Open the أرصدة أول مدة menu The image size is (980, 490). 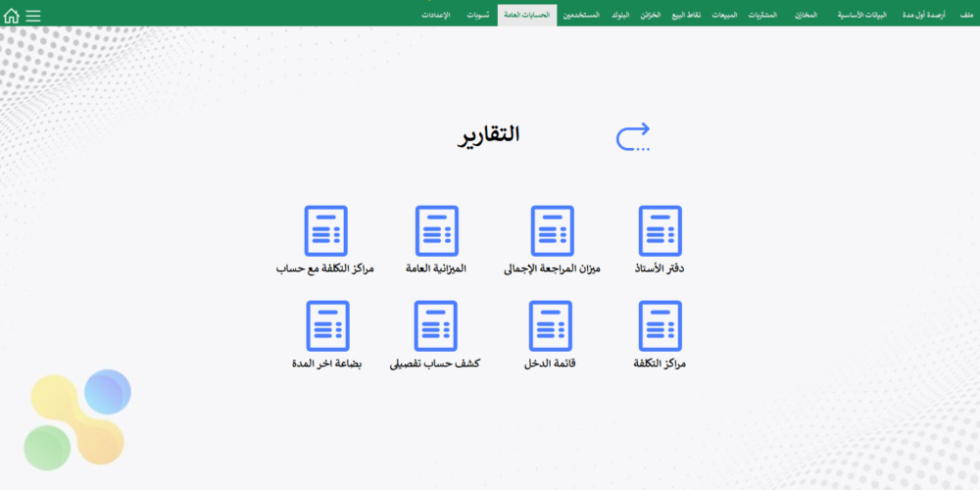coord(923,16)
